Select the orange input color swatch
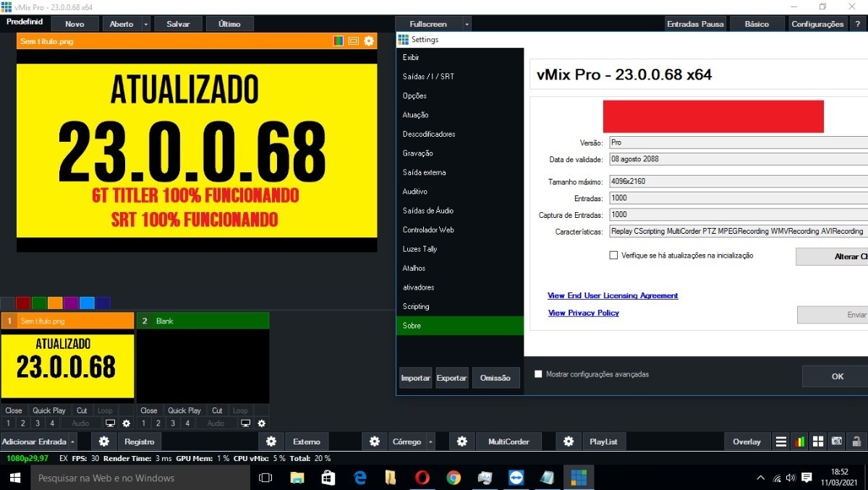868x490 pixels. point(55,303)
